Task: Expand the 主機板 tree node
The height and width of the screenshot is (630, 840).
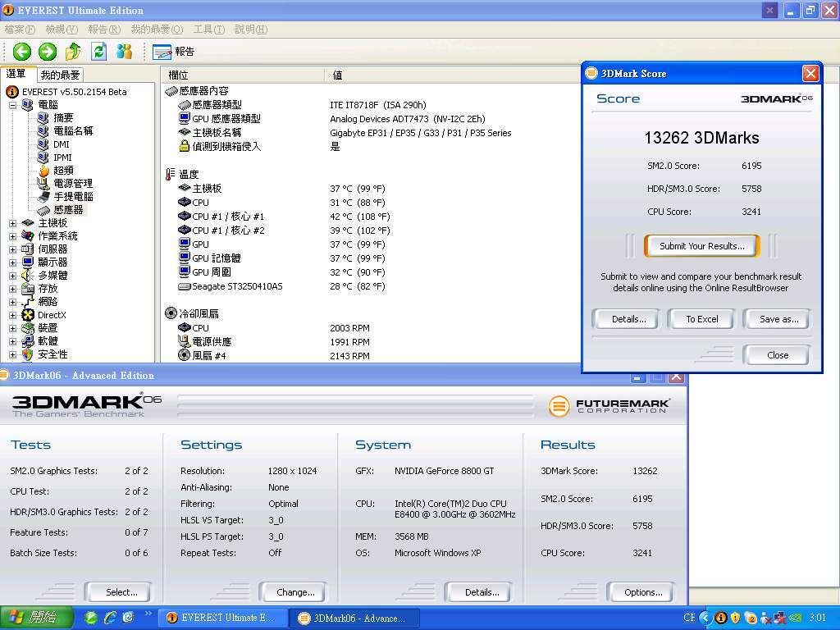Action: [x=13, y=223]
